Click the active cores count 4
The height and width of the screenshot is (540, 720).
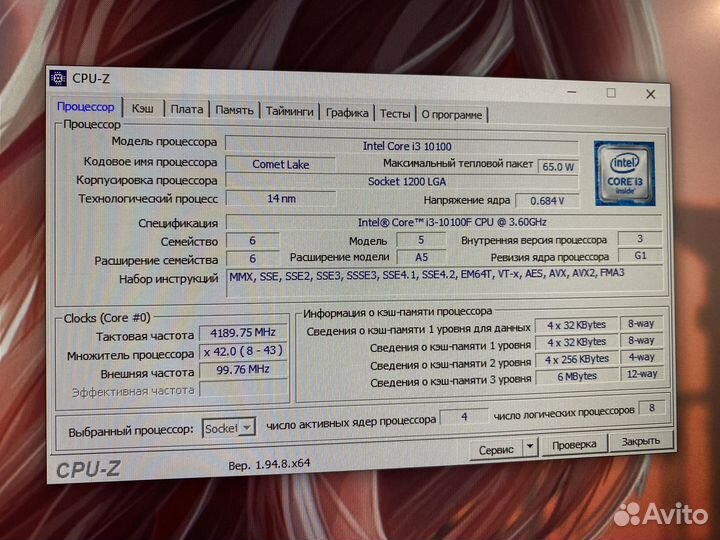pyautogui.click(x=464, y=417)
